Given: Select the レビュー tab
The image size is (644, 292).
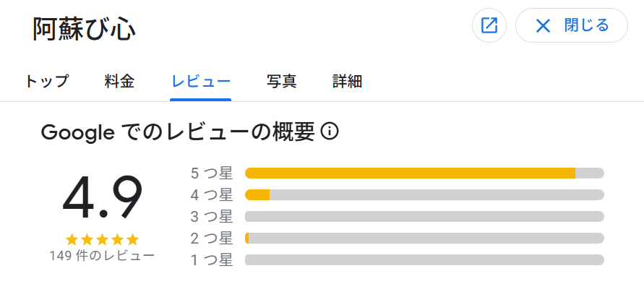Looking at the screenshot, I should click(201, 82).
